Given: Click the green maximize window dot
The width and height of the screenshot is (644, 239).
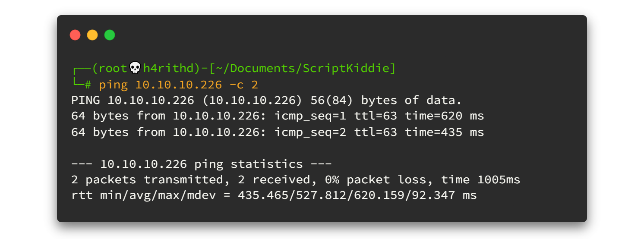Looking at the screenshot, I should point(110,35).
